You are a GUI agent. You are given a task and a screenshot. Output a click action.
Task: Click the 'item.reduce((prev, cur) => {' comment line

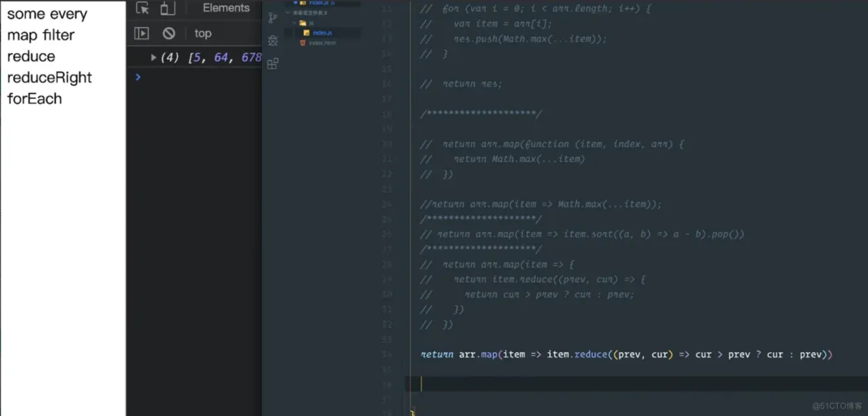point(533,280)
